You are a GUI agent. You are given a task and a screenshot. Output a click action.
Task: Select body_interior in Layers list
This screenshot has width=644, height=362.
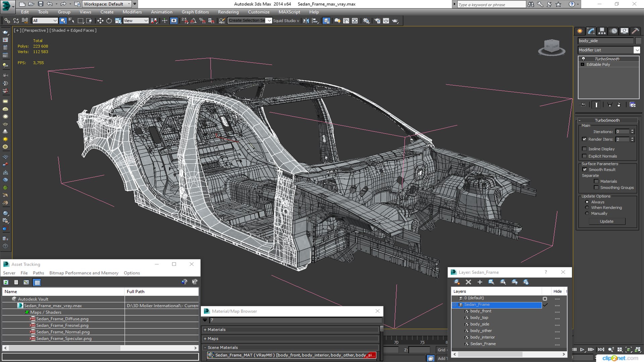point(482,338)
